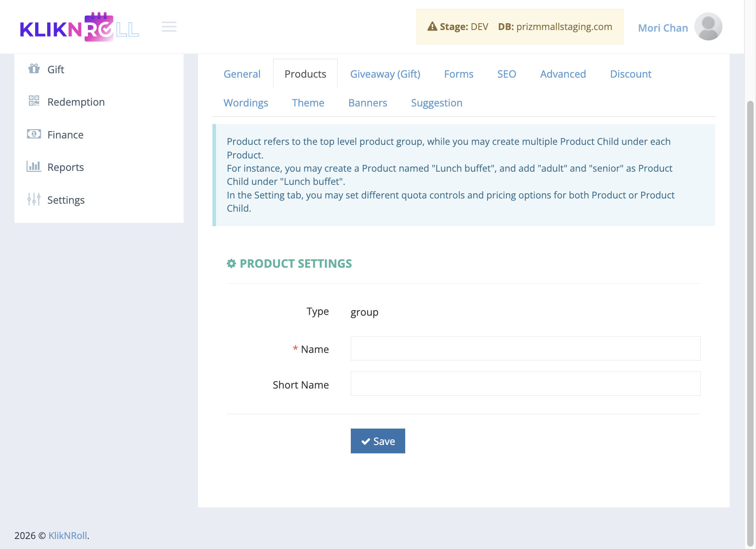Click the Settings sliders icon
The width and height of the screenshot is (756, 549).
[34, 199]
